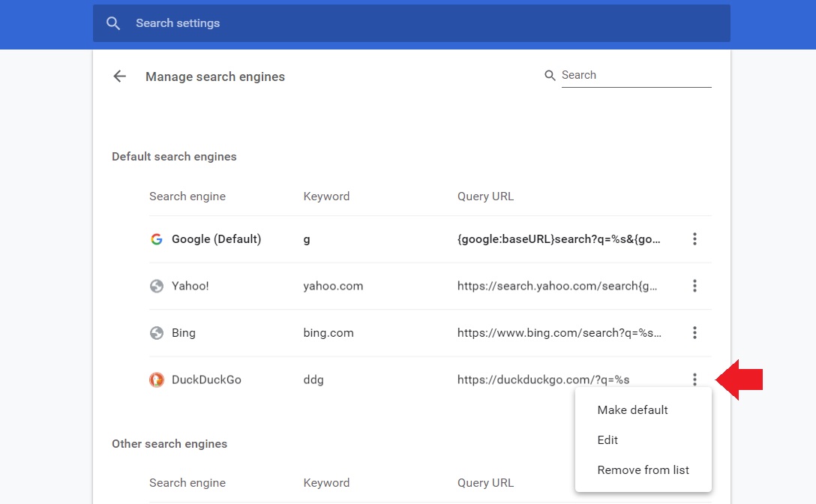
Task: Click the DuckDuckGo logo icon
Action: (x=156, y=379)
